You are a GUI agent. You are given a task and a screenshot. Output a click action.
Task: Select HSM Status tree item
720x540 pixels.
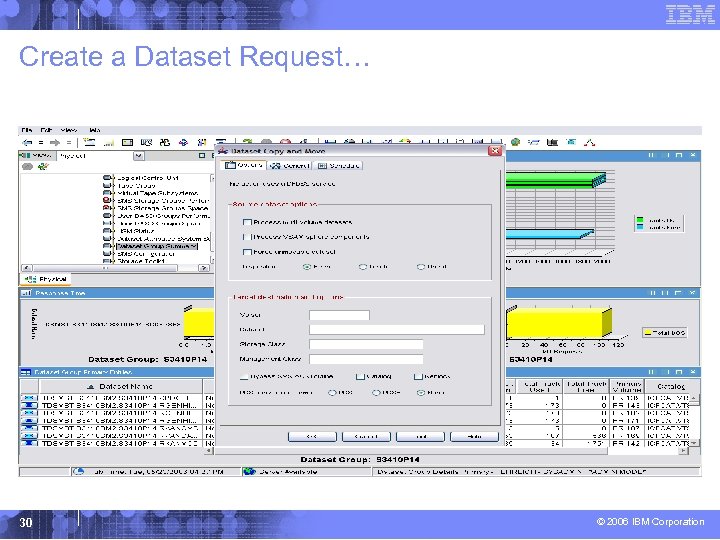tap(136, 231)
